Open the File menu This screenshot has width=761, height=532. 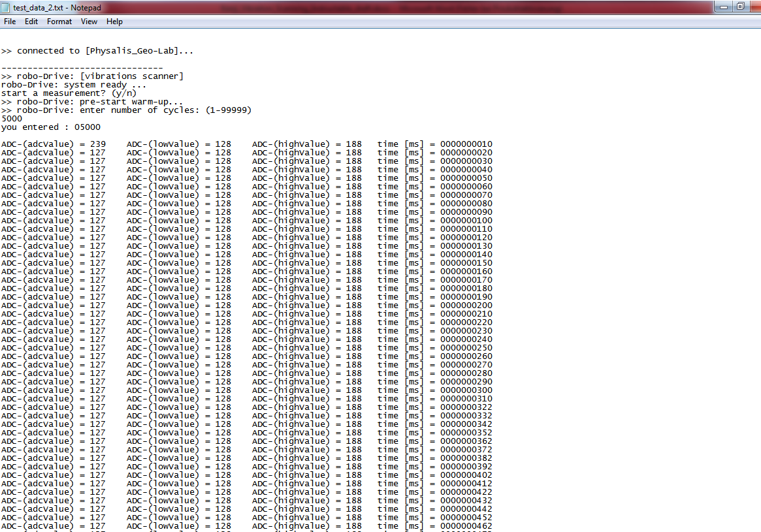click(x=10, y=22)
